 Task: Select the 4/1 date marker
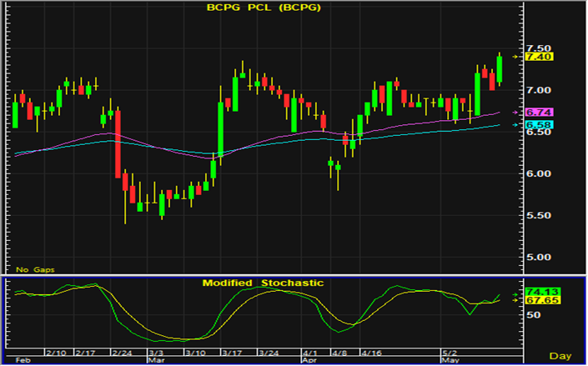coord(310,353)
